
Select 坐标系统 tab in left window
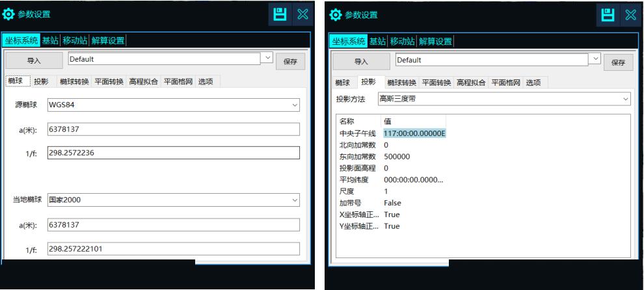[21, 40]
